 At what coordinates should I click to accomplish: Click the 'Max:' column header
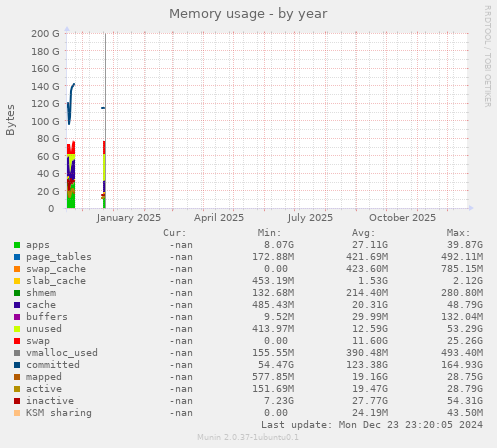click(x=459, y=233)
